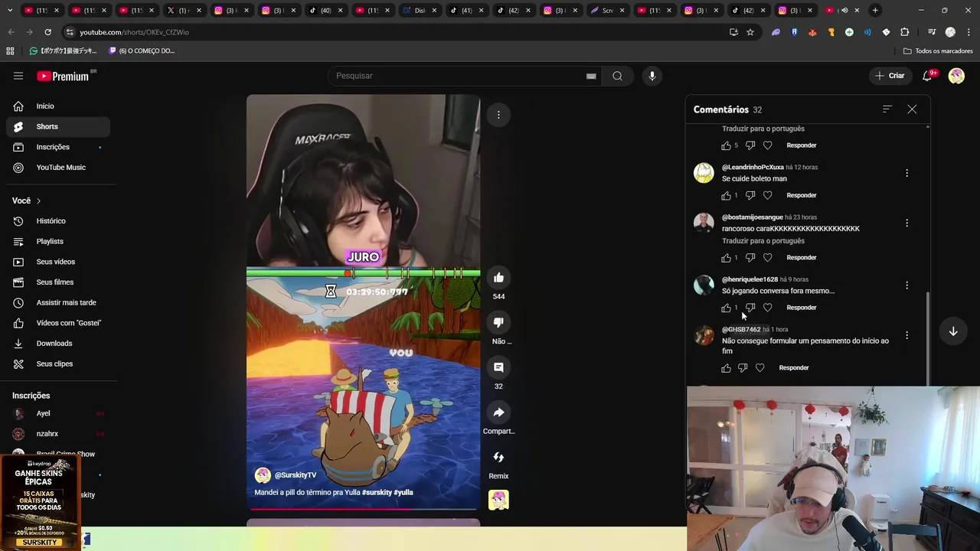Screen dimensions: 980x551
Task: Reply to @bostamijoesangue comment
Action: pyautogui.click(x=802, y=257)
